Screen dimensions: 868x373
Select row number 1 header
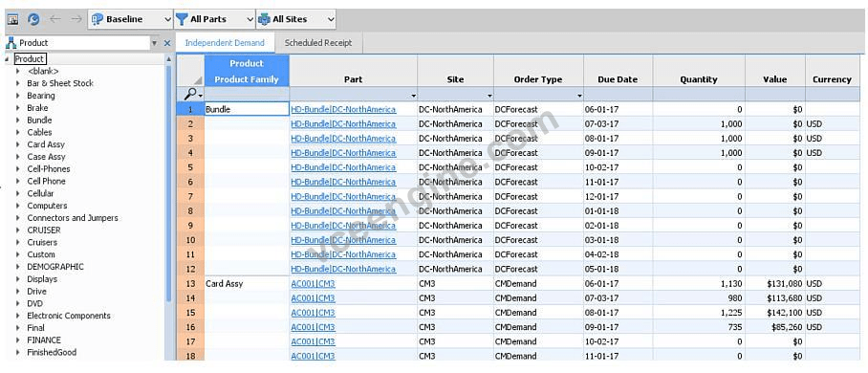coord(190,109)
